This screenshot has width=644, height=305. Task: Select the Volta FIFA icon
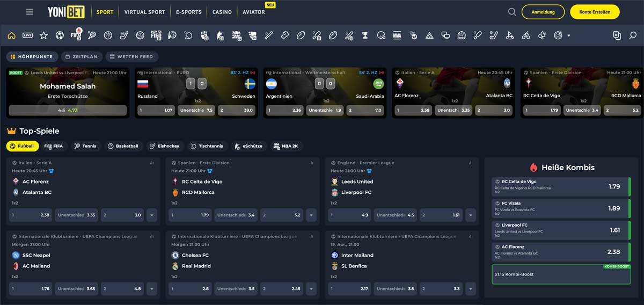[156, 35]
